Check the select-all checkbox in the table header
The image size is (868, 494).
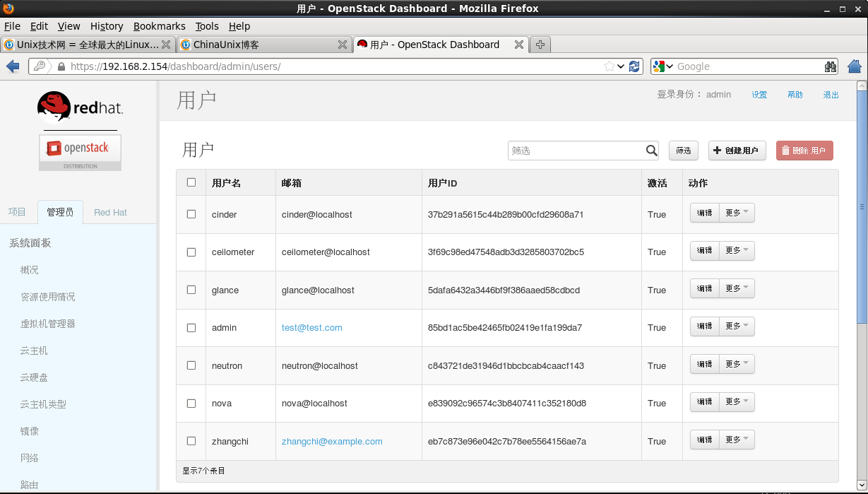pos(191,182)
